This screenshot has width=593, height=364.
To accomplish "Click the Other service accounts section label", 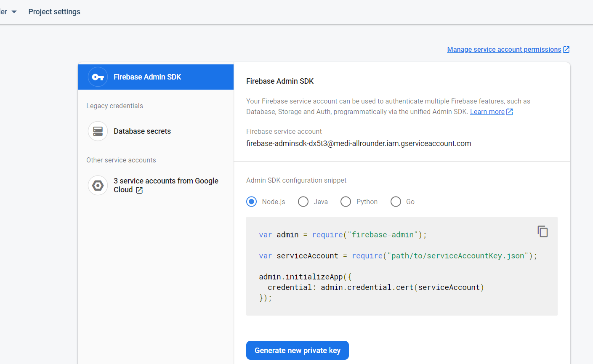I will 121,160.
